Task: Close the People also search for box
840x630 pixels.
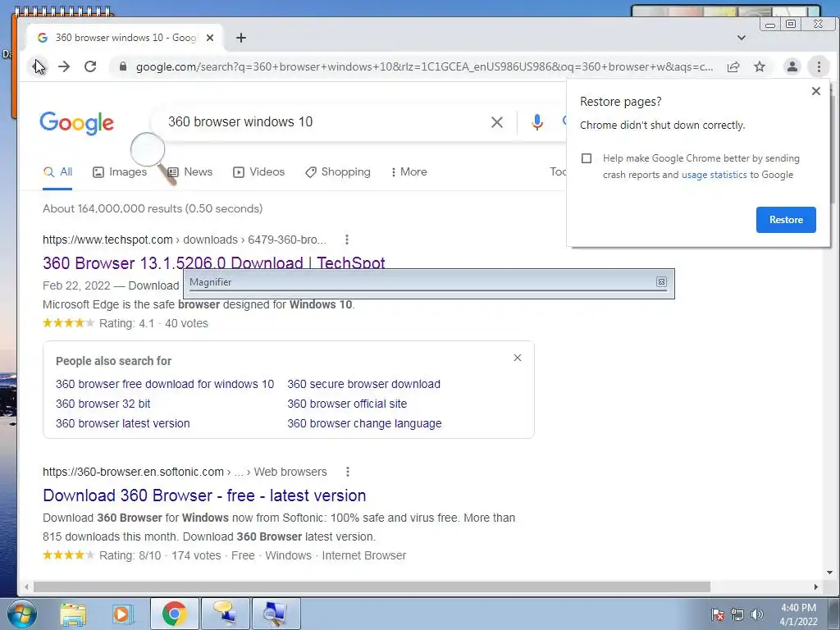Action: coord(518,358)
